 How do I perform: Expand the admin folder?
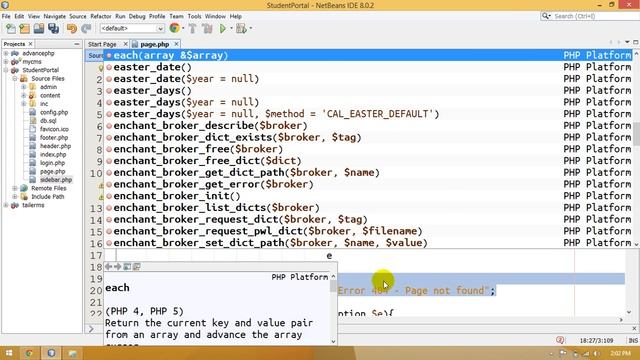24,87
